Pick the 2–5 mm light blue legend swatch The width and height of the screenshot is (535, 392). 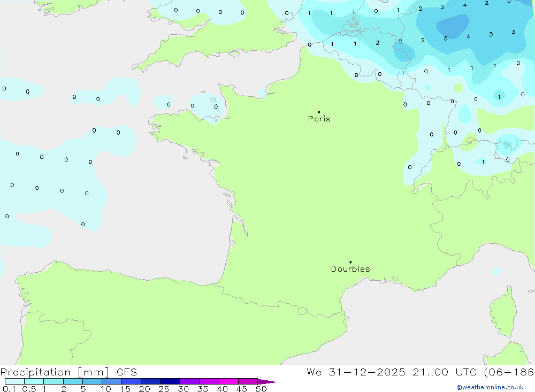coord(73,381)
